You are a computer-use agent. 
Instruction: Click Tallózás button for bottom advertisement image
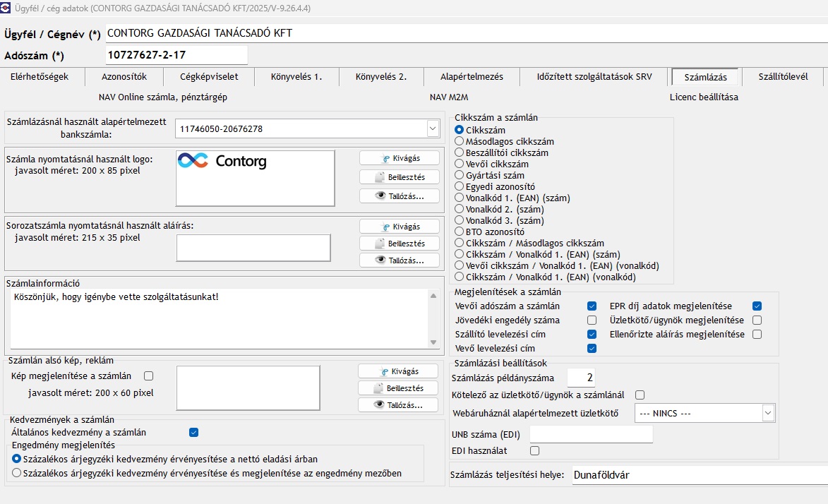(397, 405)
